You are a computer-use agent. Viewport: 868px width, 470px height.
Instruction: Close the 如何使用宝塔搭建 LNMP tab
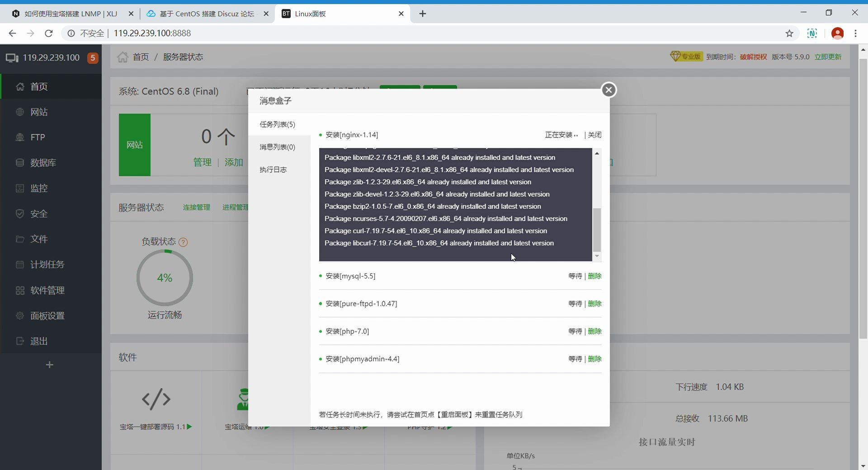pos(131,14)
